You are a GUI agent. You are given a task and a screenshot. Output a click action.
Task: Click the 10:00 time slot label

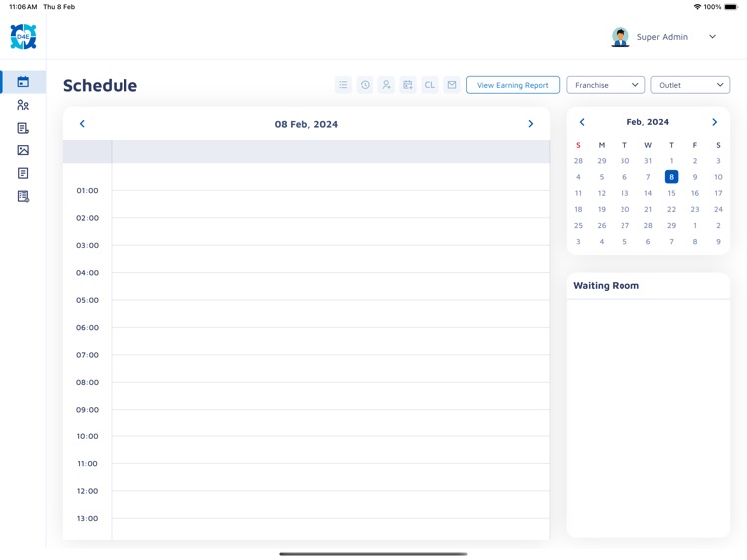88,436
